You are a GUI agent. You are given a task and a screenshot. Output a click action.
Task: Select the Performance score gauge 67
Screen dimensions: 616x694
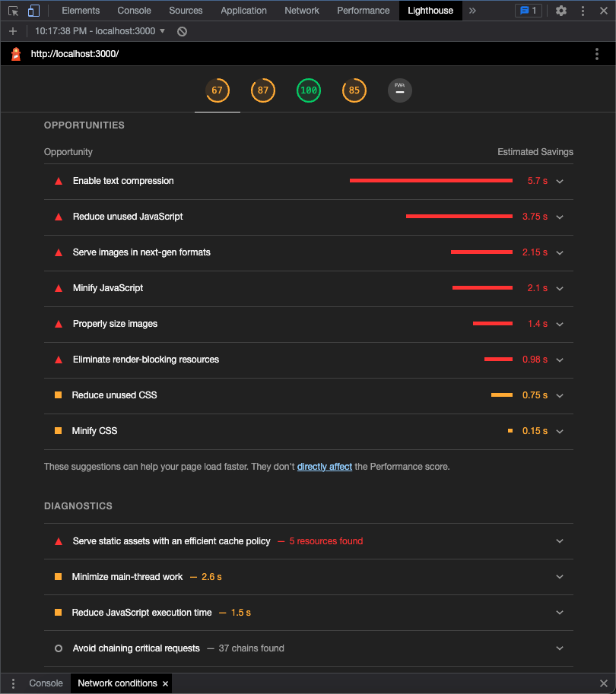[218, 90]
